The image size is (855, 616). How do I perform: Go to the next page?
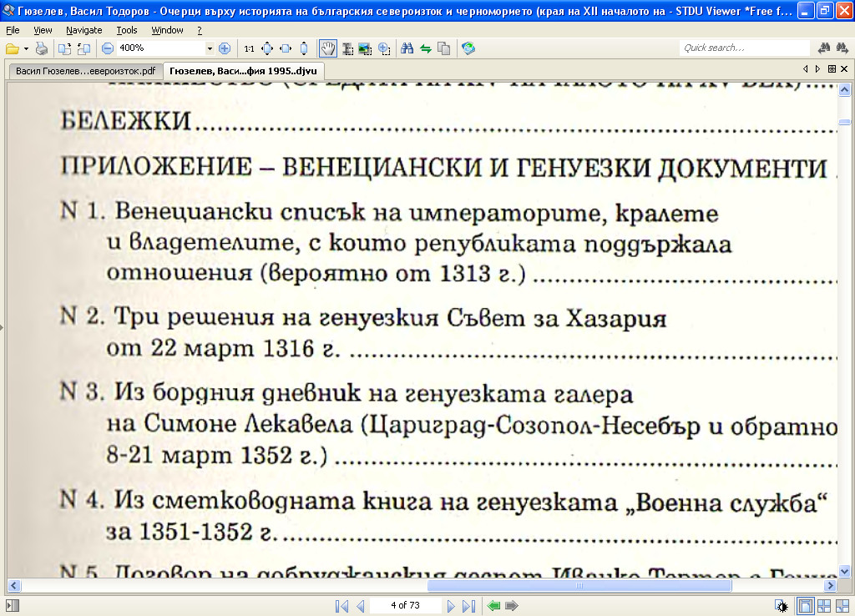(451, 606)
